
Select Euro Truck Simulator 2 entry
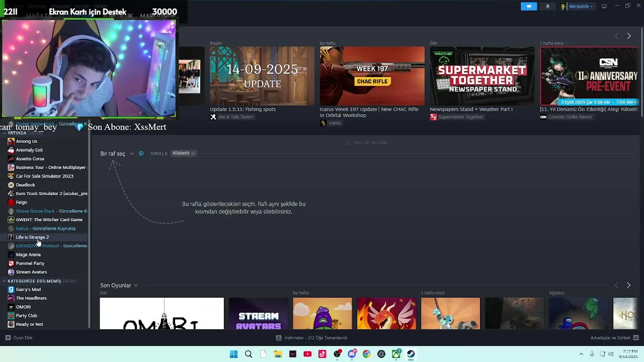tap(51, 194)
